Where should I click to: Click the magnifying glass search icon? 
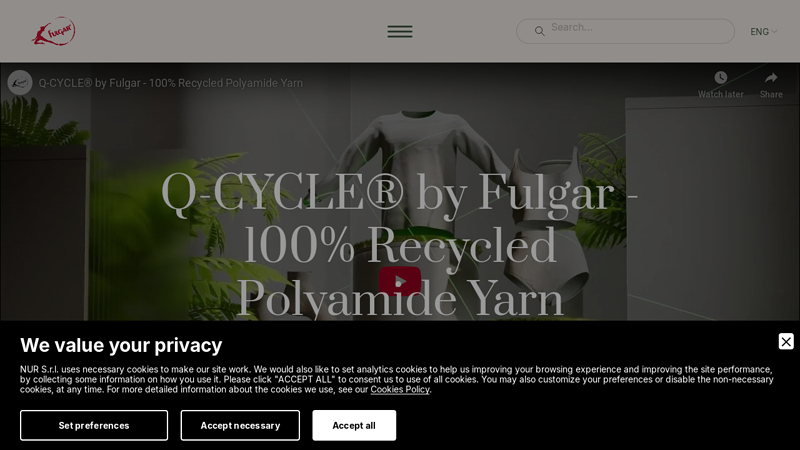pyautogui.click(x=539, y=32)
